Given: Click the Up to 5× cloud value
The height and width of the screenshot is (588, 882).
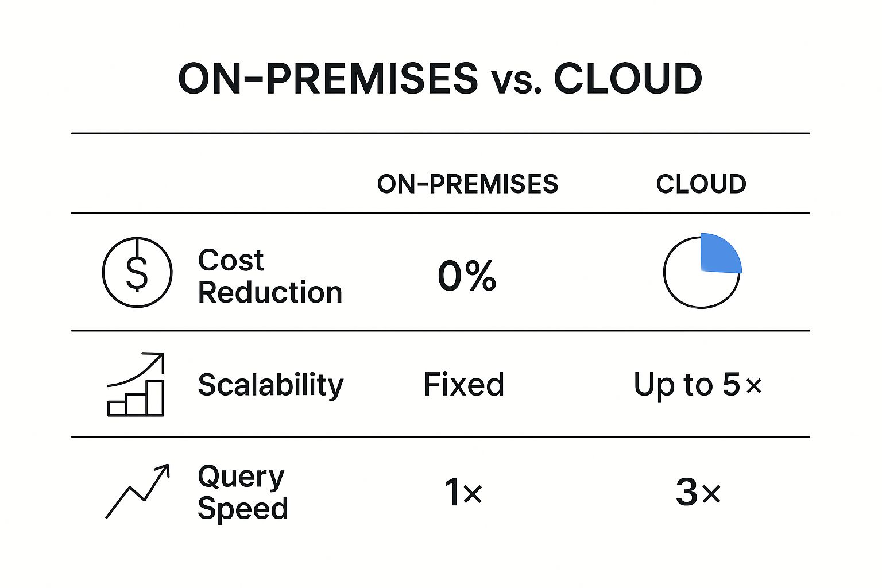Looking at the screenshot, I should [x=698, y=385].
